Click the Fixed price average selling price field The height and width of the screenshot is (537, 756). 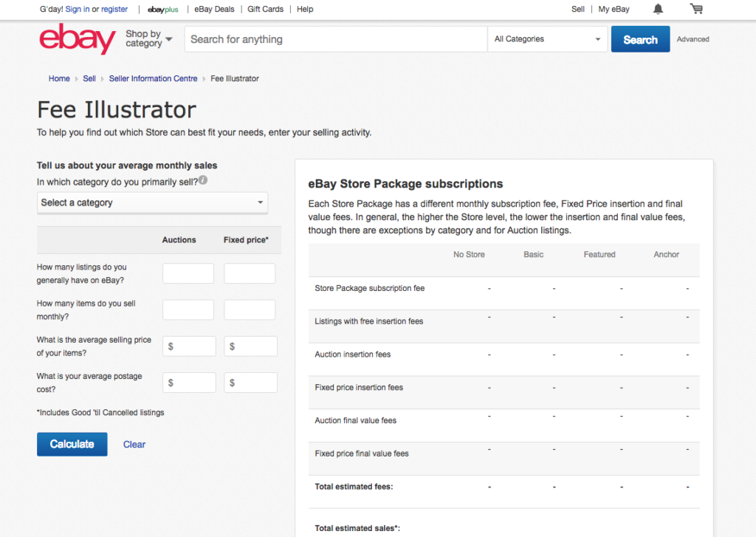(251, 346)
